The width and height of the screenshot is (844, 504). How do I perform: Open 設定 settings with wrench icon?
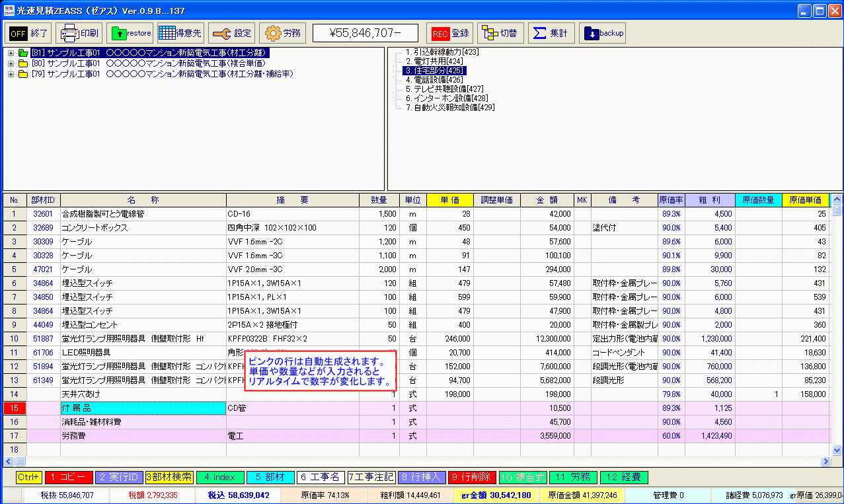[231, 33]
